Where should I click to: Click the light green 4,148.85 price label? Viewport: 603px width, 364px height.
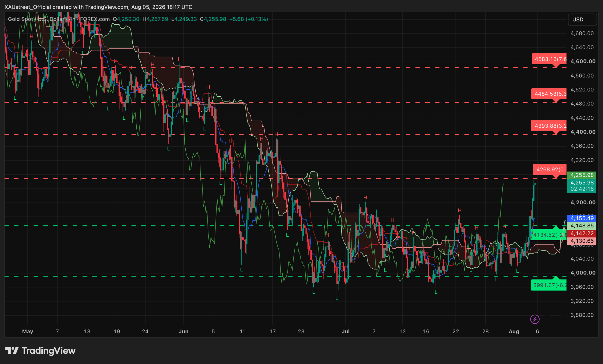point(582,226)
